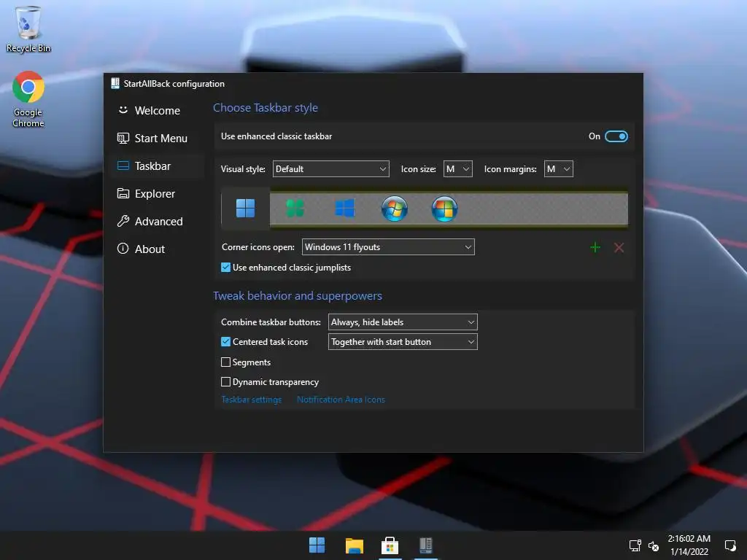This screenshot has width=747, height=560.
Task: Show the About section
Action: pos(158,249)
